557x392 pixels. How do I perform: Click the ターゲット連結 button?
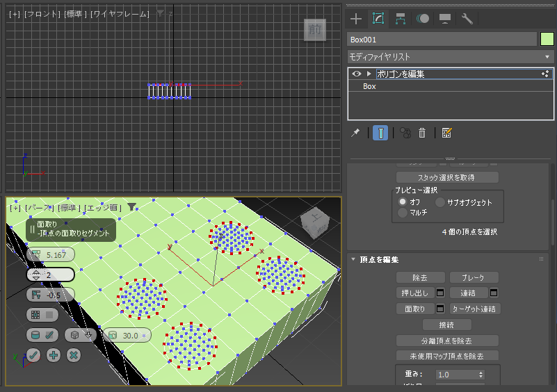[x=474, y=309]
